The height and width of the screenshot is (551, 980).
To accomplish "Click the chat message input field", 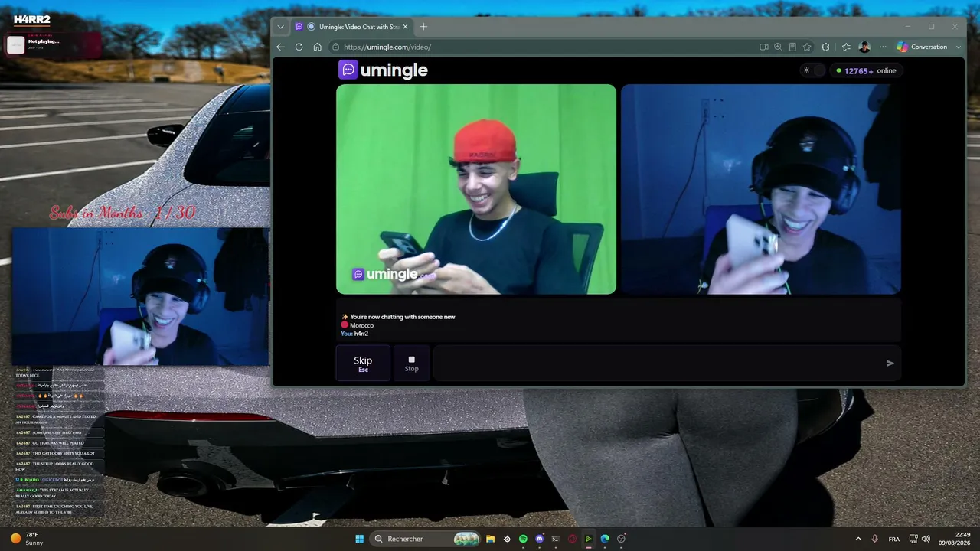I will tap(657, 363).
